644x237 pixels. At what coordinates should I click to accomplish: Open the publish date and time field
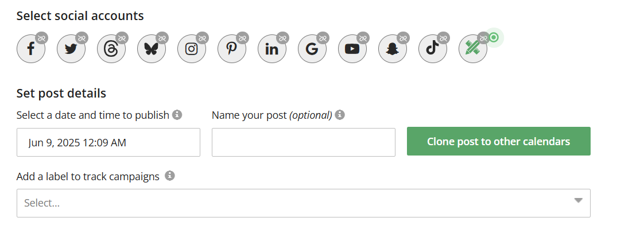(108, 142)
